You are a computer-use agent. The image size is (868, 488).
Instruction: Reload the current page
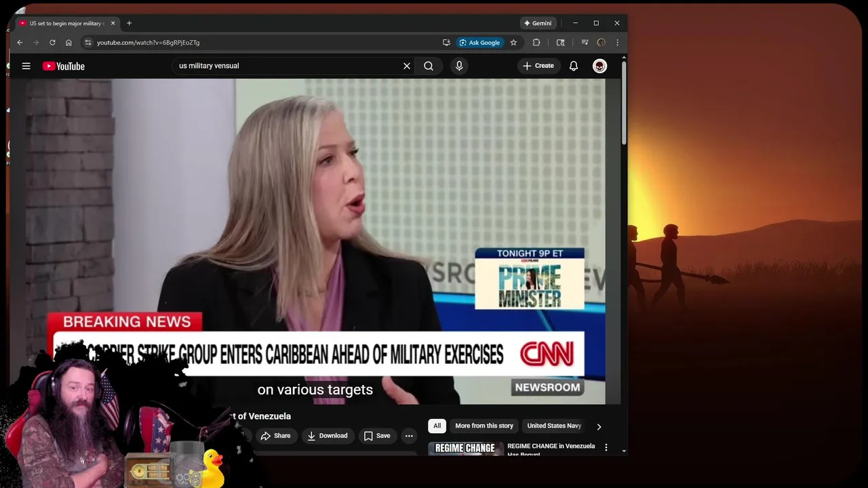(52, 42)
